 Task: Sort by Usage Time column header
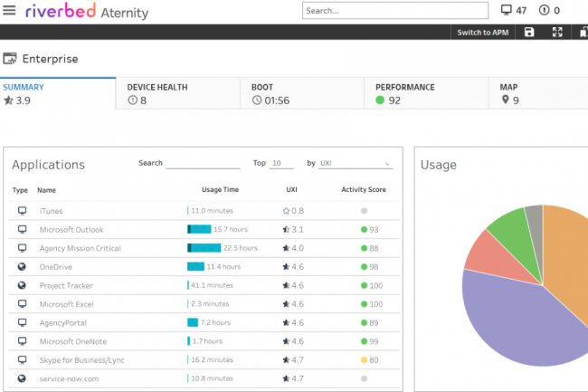pyautogui.click(x=220, y=190)
